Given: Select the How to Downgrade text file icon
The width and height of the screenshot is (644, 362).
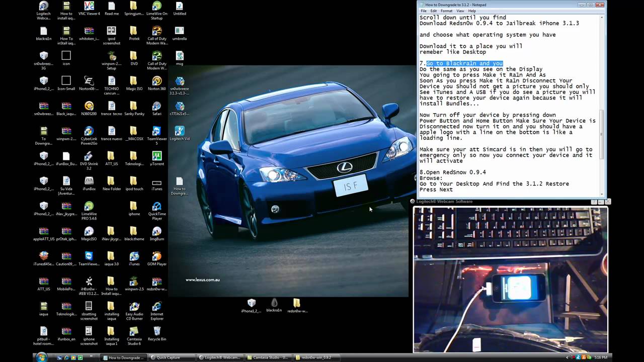Looking at the screenshot, I should [x=179, y=186].
